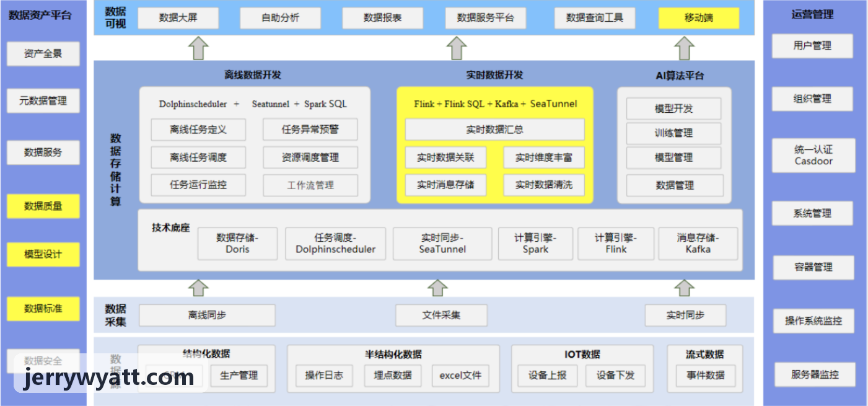Click the yellow 移动端 box
868x406 pixels.
click(x=699, y=18)
